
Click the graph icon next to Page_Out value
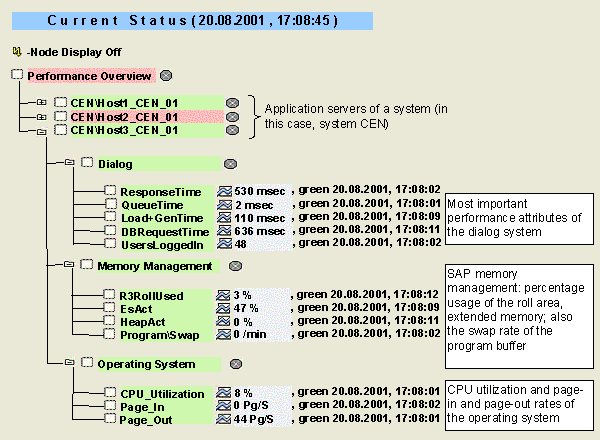(x=224, y=419)
